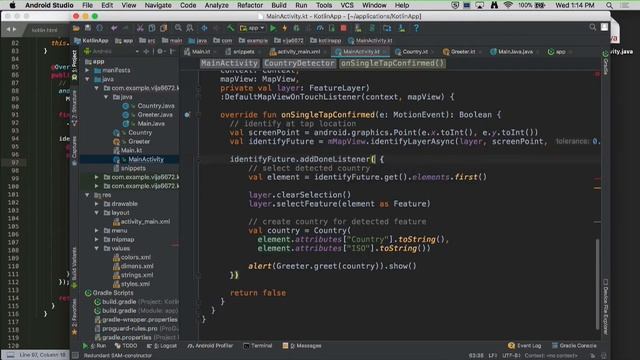Click the Wi-Fi icon in menu bar
The image size is (640, 360).
click(508, 5)
